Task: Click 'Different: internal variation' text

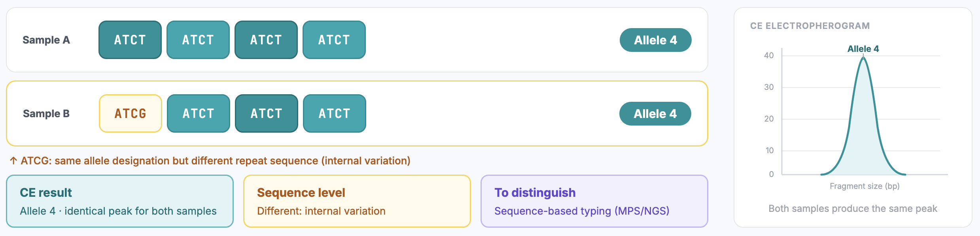Action: coord(321,211)
